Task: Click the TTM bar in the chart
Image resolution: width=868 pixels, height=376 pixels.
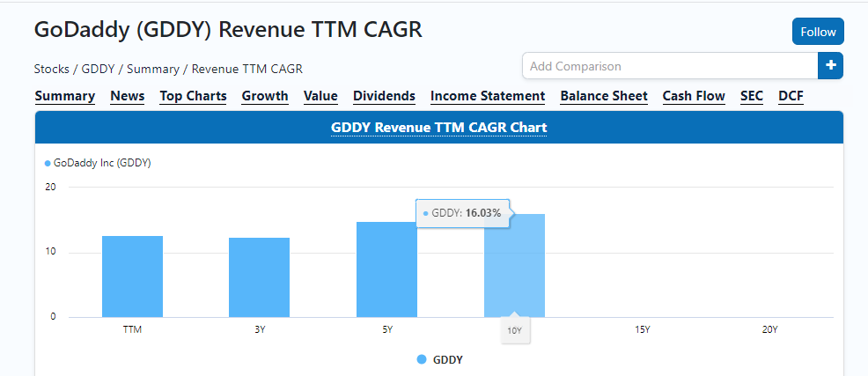Action: point(132,276)
